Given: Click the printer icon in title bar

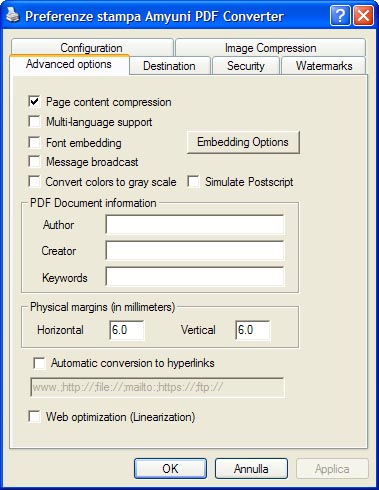Looking at the screenshot, I should click(x=12, y=15).
